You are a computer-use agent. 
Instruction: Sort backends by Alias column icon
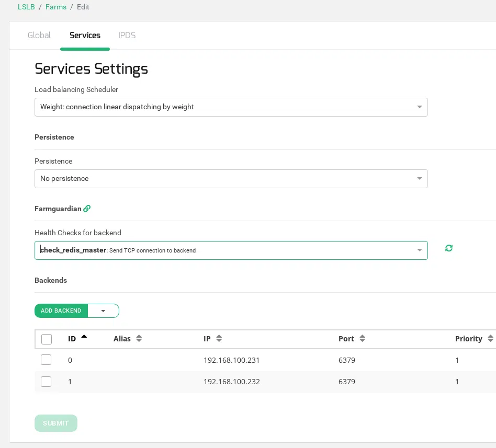click(139, 339)
